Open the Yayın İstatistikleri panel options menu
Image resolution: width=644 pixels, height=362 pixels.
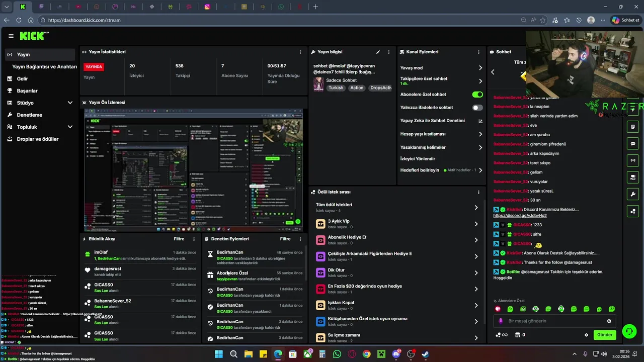coord(300,52)
